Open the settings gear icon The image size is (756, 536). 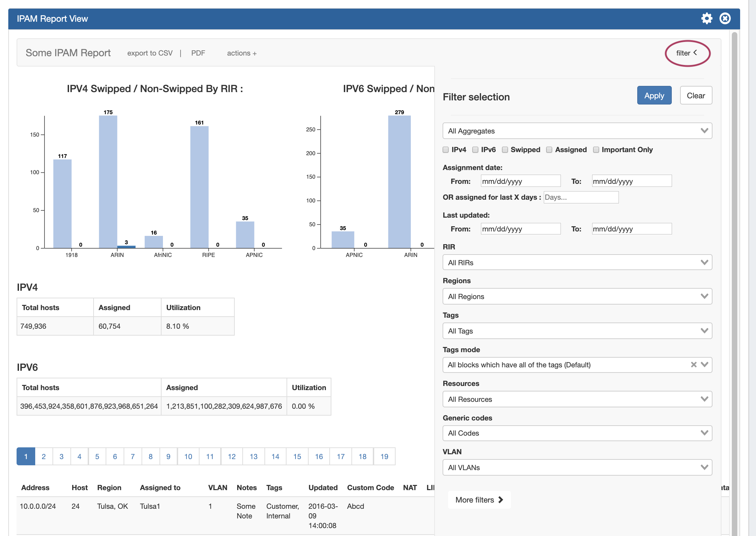(707, 18)
